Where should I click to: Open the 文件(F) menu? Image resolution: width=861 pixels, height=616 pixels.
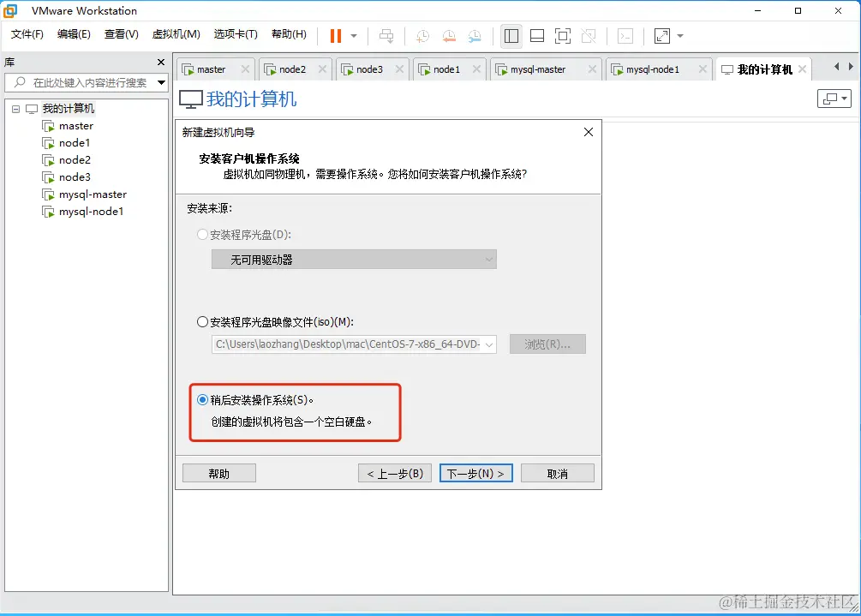coord(27,34)
